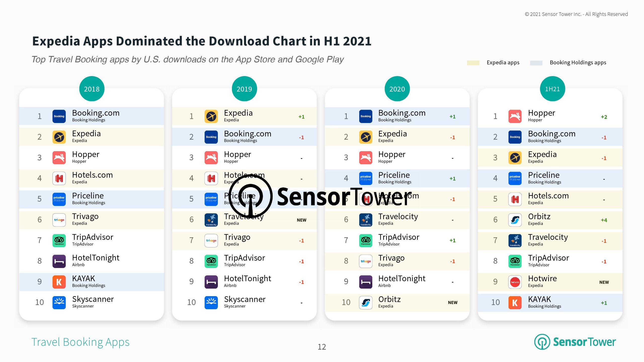The image size is (644, 362).
Task: Select the KAYAK icon in the 2018 list
Action: (x=59, y=282)
